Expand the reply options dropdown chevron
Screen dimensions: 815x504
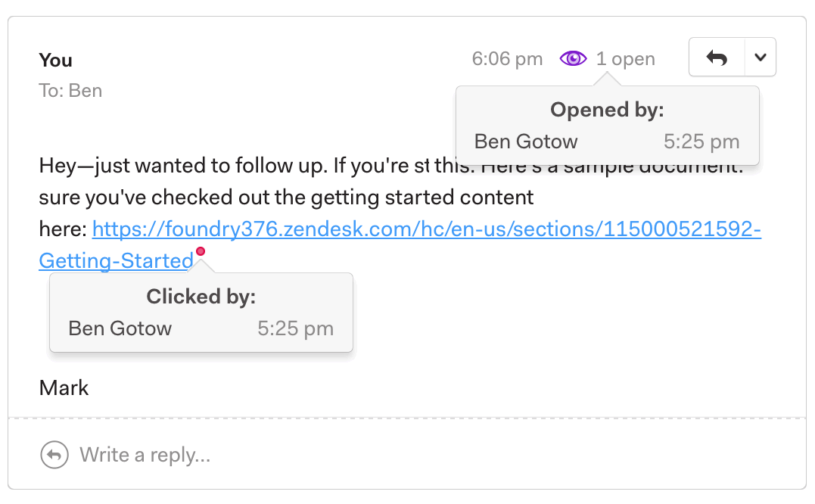coord(761,58)
